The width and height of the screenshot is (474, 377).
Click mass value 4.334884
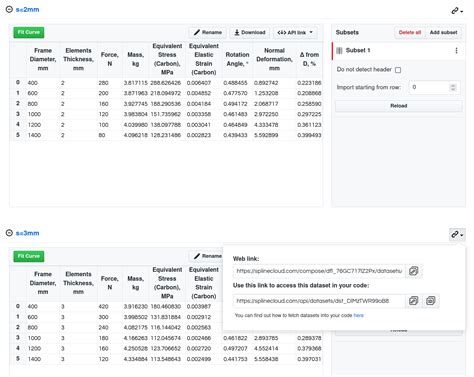click(136, 359)
